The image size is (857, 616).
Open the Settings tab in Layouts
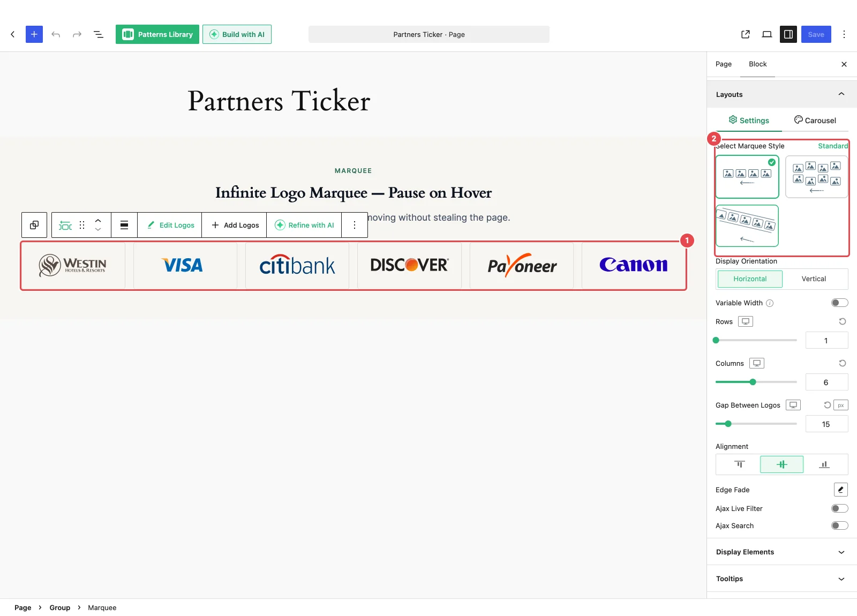tap(749, 121)
